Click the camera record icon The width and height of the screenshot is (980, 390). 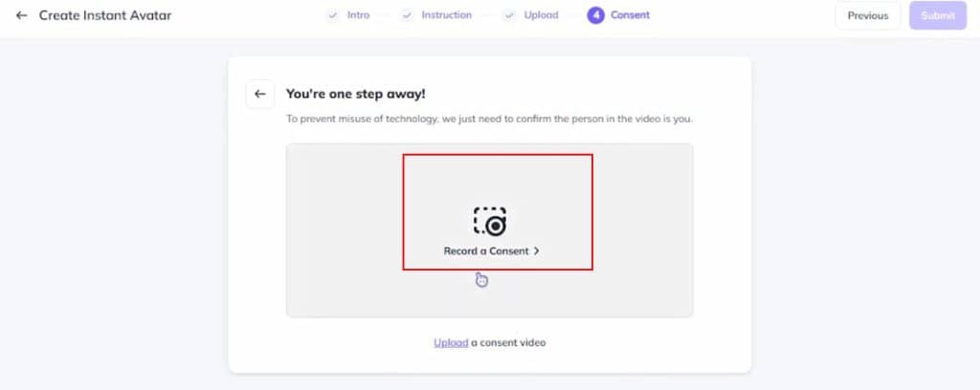(x=490, y=222)
